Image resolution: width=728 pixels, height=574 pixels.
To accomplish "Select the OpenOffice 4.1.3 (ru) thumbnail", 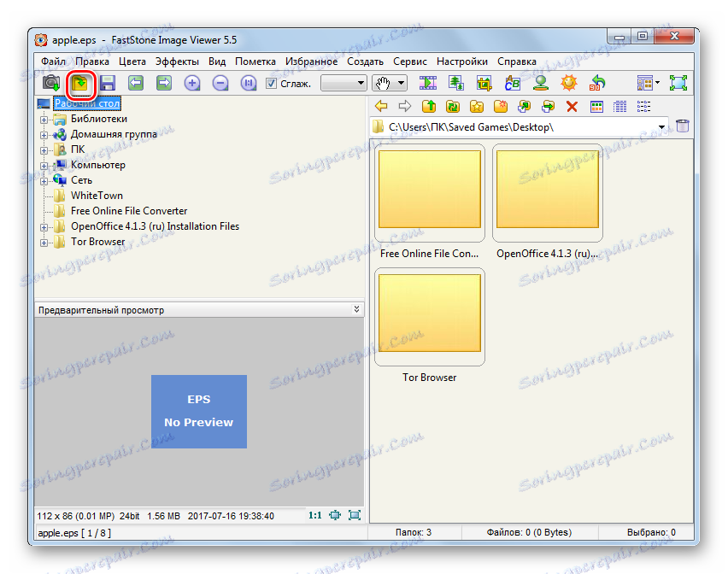I will [x=548, y=192].
